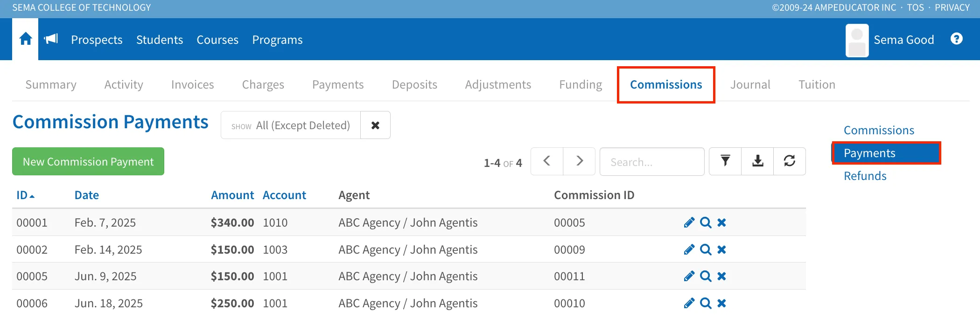View details of payment 00006

click(x=706, y=303)
